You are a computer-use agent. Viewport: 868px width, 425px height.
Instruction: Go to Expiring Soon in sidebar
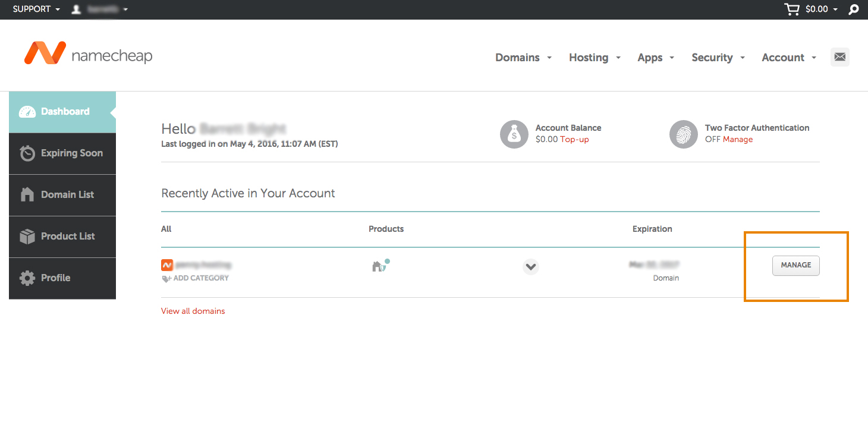pyautogui.click(x=62, y=153)
